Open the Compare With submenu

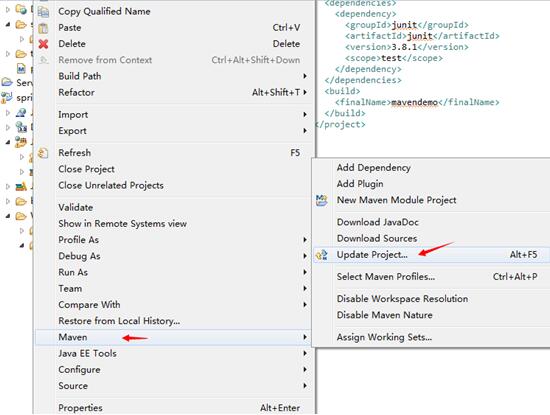point(174,304)
